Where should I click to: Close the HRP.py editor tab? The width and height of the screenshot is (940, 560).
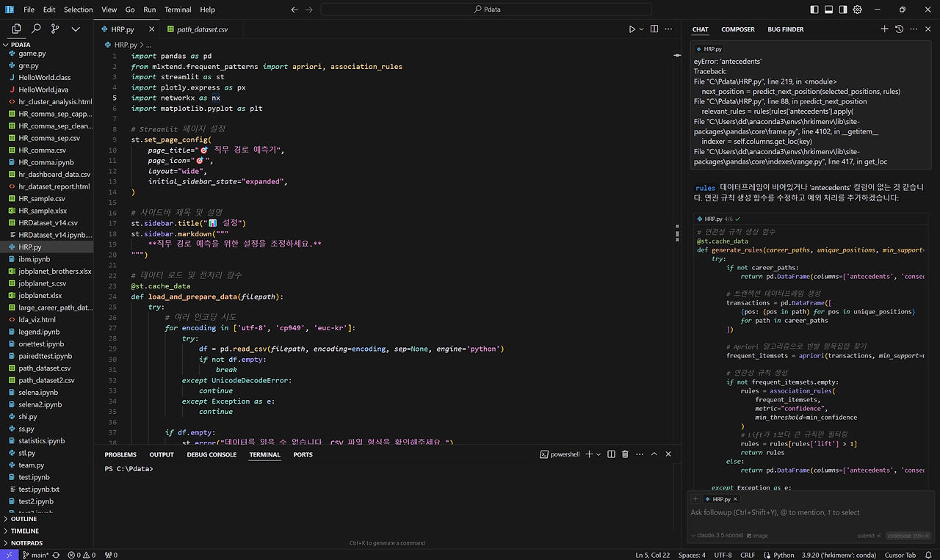pos(152,29)
